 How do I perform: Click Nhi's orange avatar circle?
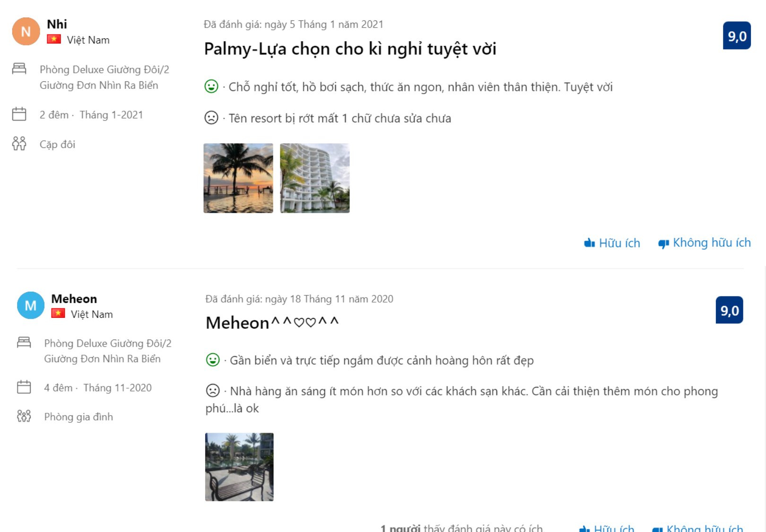pos(26,31)
